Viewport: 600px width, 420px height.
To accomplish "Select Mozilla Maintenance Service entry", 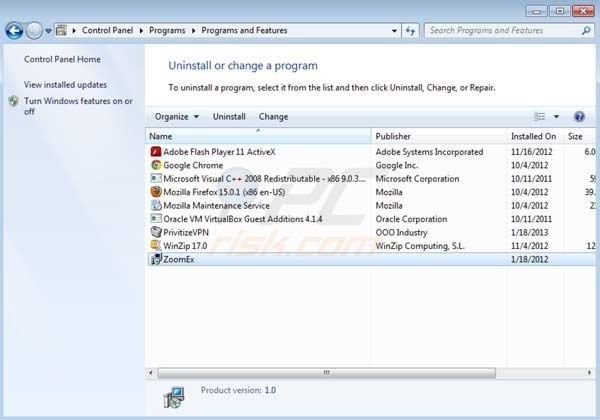I will point(216,205).
